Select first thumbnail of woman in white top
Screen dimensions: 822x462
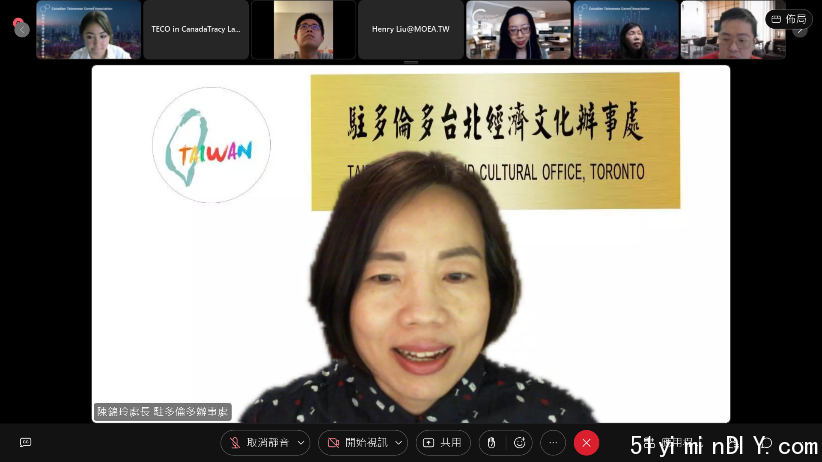click(89, 29)
